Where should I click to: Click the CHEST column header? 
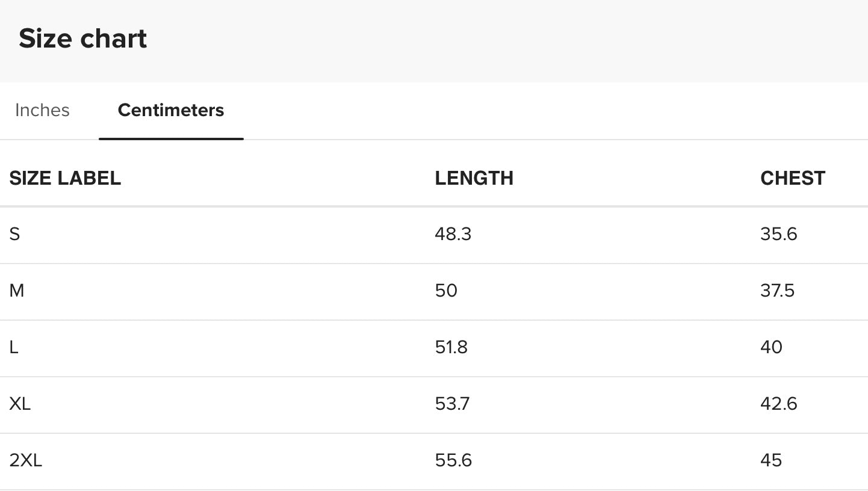[x=792, y=178]
